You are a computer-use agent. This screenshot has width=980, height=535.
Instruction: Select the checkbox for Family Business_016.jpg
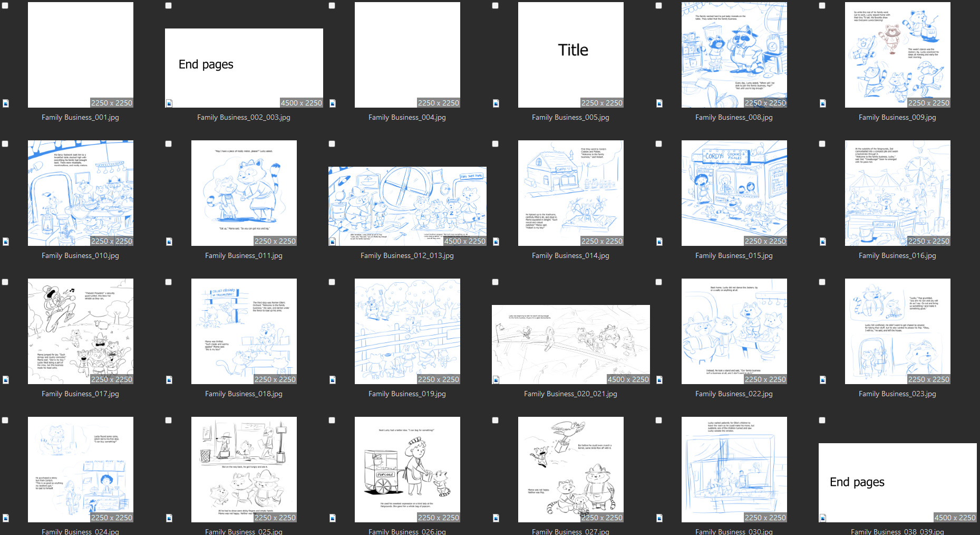[822, 144]
